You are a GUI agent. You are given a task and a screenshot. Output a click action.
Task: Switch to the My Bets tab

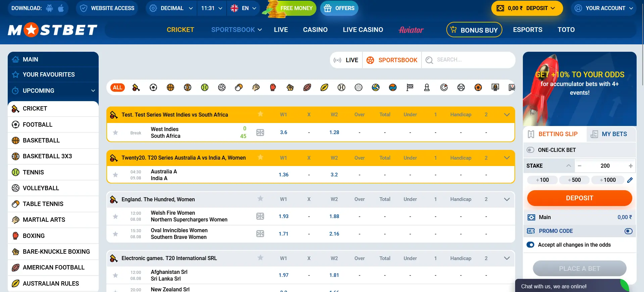click(x=611, y=134)
